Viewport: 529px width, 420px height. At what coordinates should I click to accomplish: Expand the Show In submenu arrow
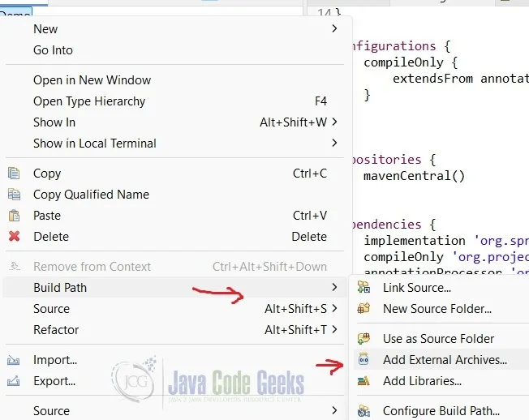(x=334, y=122)
